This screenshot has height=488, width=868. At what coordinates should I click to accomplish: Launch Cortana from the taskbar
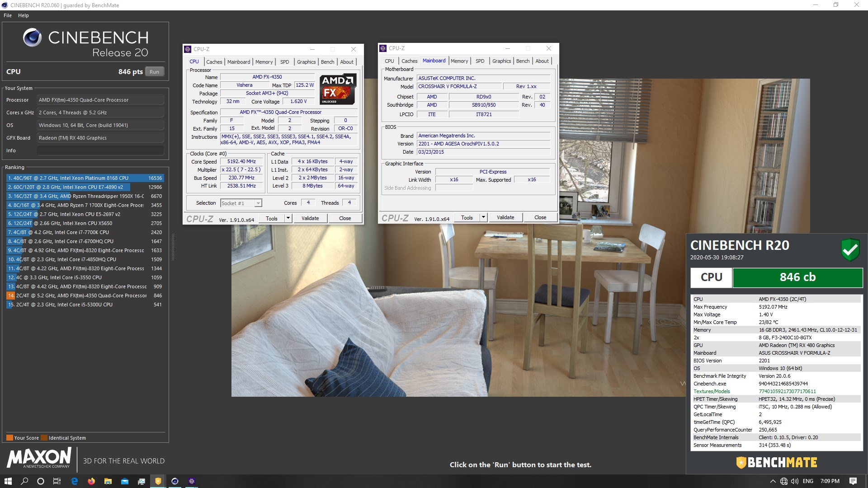41,481
